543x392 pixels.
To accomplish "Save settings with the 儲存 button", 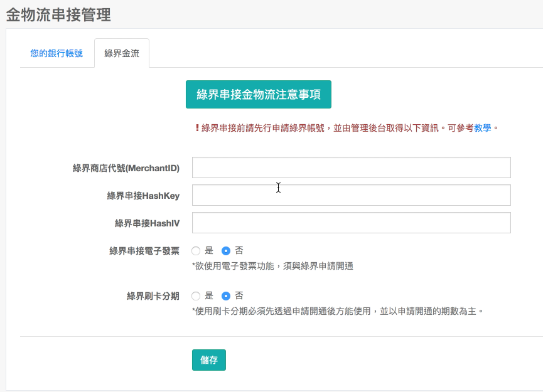I will point(209,360).
